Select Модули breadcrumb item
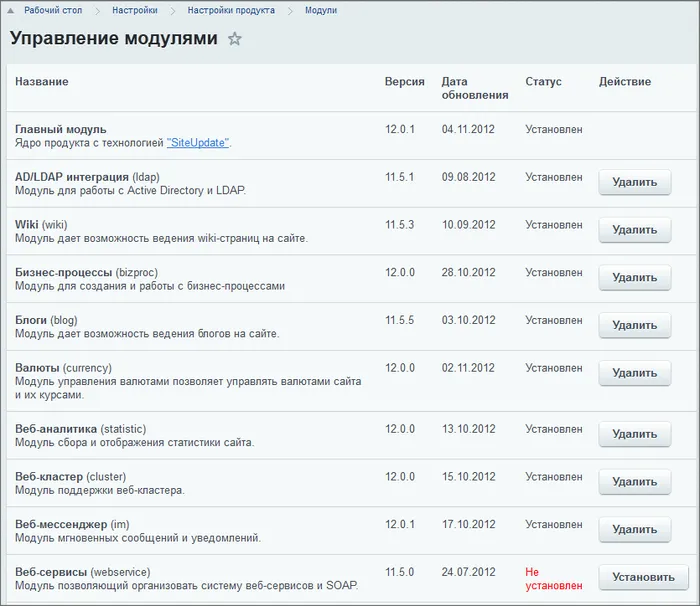 [x=321, y=11]
